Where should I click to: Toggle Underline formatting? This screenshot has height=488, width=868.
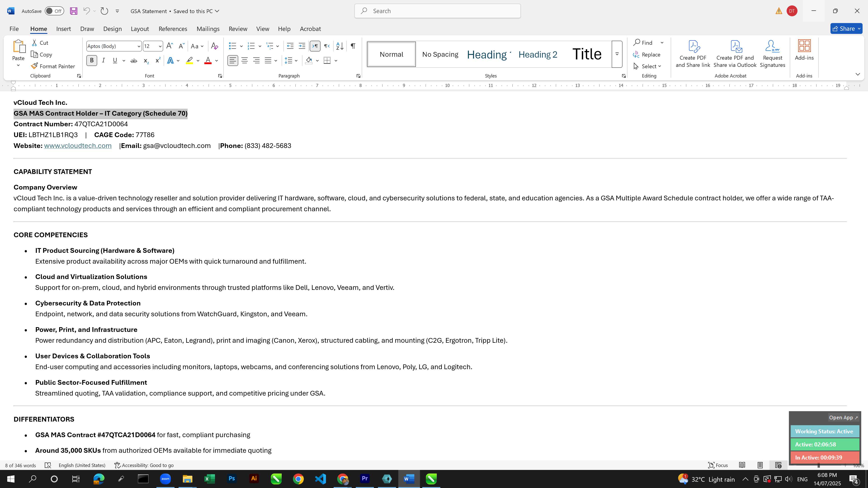pos(115,61)
